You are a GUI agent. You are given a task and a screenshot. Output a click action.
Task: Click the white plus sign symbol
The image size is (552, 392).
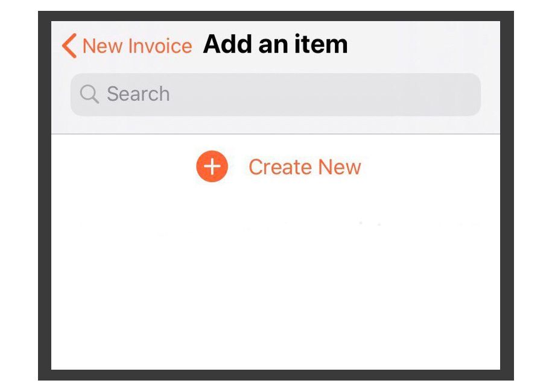pyautogui.click(x=212, y=166)
